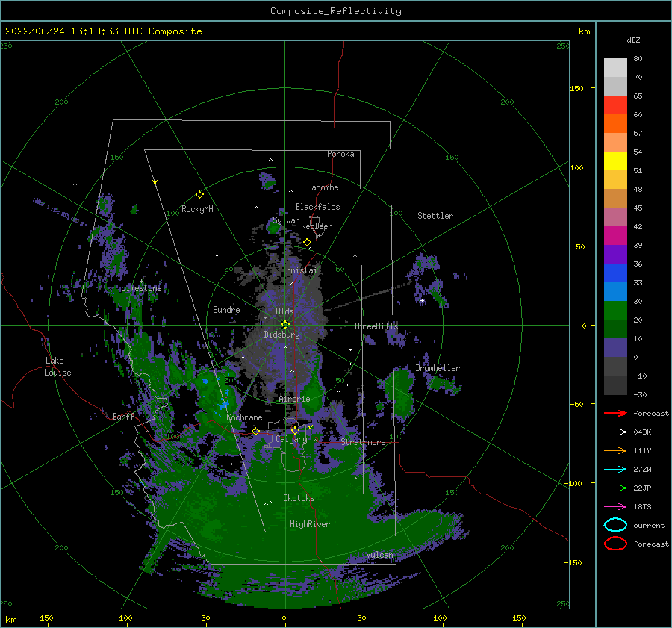Click the orange 111V arrow icon
The image size is (672, 628).
click(615, 450)
